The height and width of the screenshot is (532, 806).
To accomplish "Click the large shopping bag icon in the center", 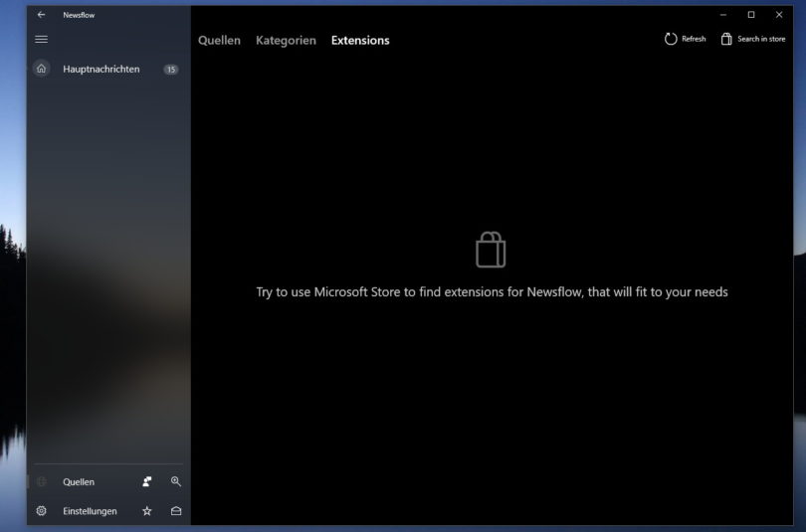I will 491,250.
